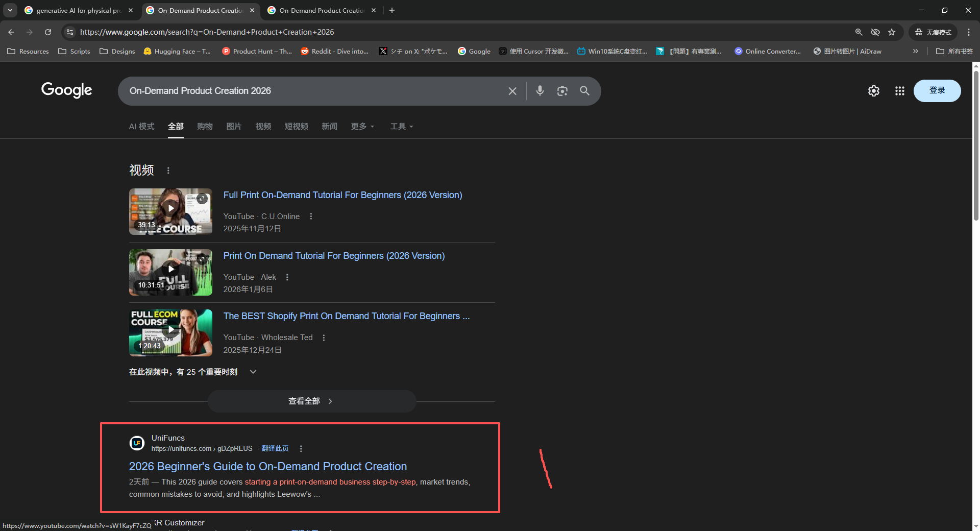
Task: Open the UniFuncs 2026 Beginner's Guide link
Action: tap(268, 466)
